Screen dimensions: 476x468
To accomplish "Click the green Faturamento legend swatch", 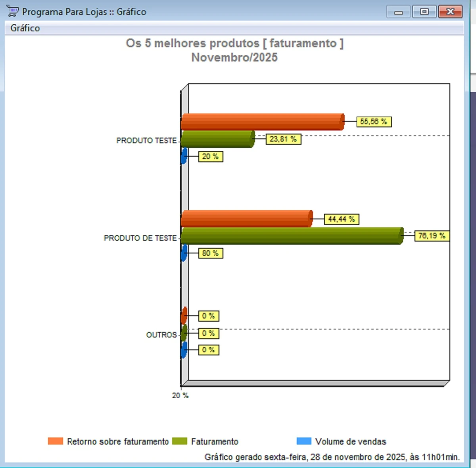I will click(x=180, y=441).
